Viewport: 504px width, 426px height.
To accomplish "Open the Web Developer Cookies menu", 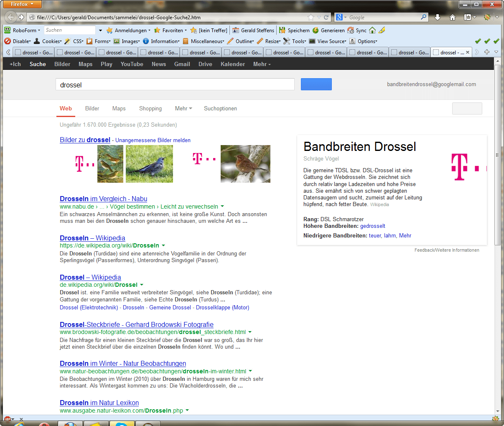I will tap(48, 41).
